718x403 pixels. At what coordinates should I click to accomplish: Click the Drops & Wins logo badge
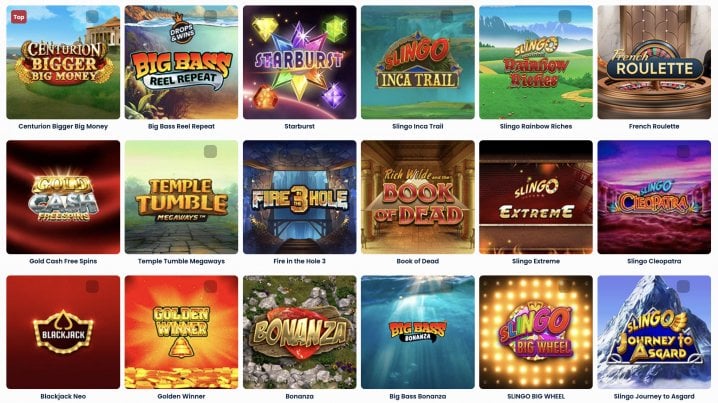182,29
